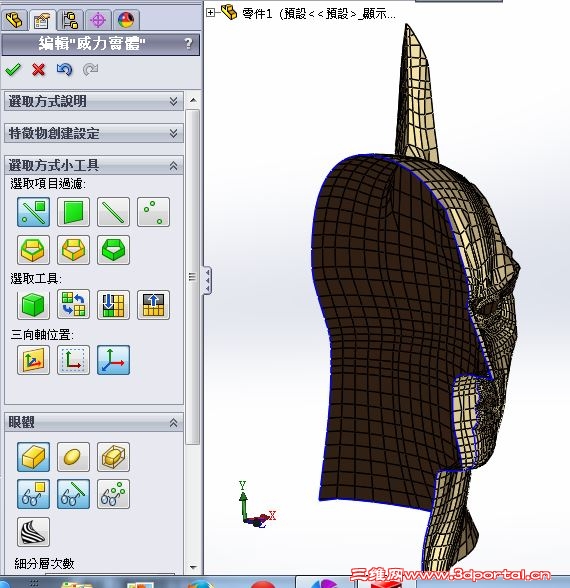The image size is (570, 588).
Task: Click the 特徵物創建設定 section title
Action: pos(54,133)
